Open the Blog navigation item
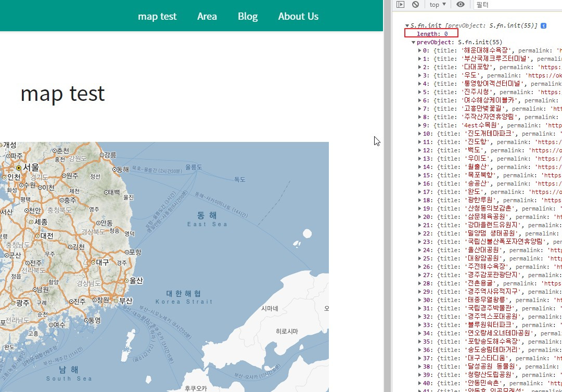 [248, 17]
